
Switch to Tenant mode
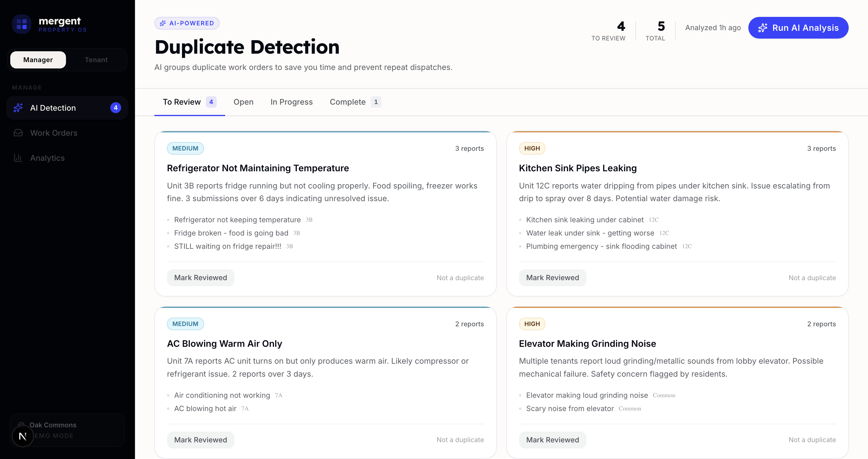click(96, 60)
